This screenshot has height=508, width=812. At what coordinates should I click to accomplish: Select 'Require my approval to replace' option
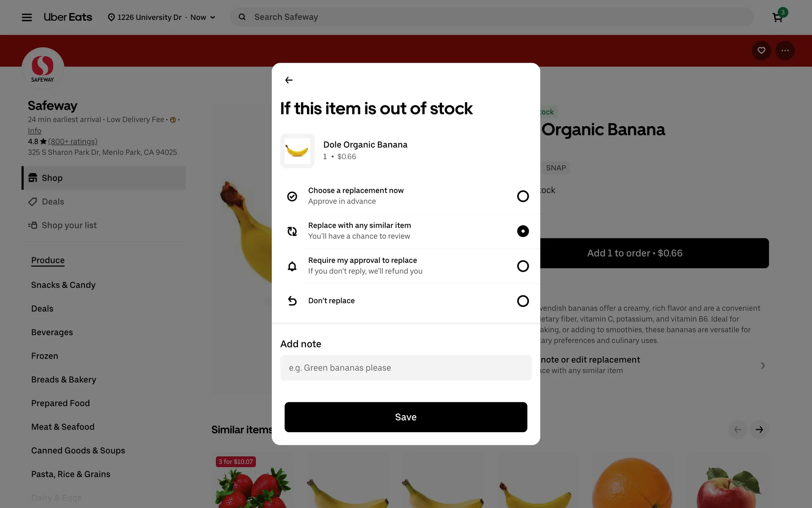[x=523, y=266]
